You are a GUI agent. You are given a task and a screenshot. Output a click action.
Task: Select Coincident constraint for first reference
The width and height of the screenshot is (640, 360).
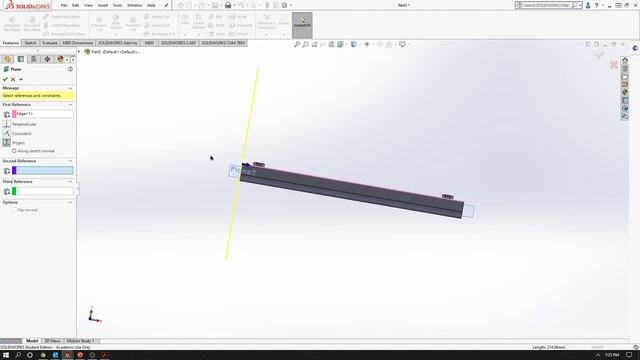tap(7, 133)
